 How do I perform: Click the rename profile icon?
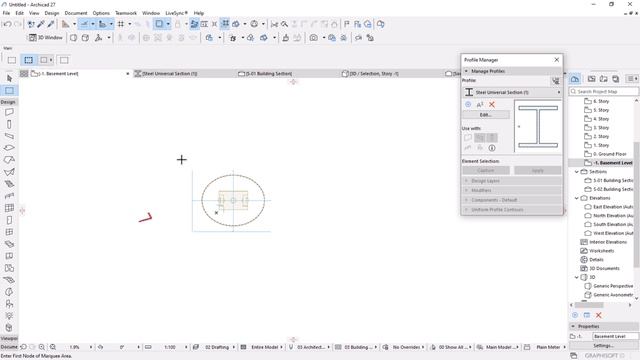(480, 104)
